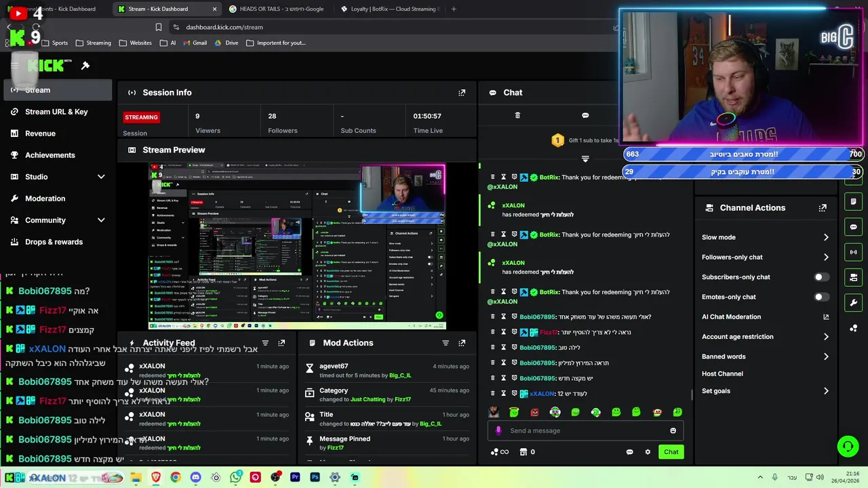Pop out the Activity Feed panel
The image size is (868, 488).
[x=281, y=343]
